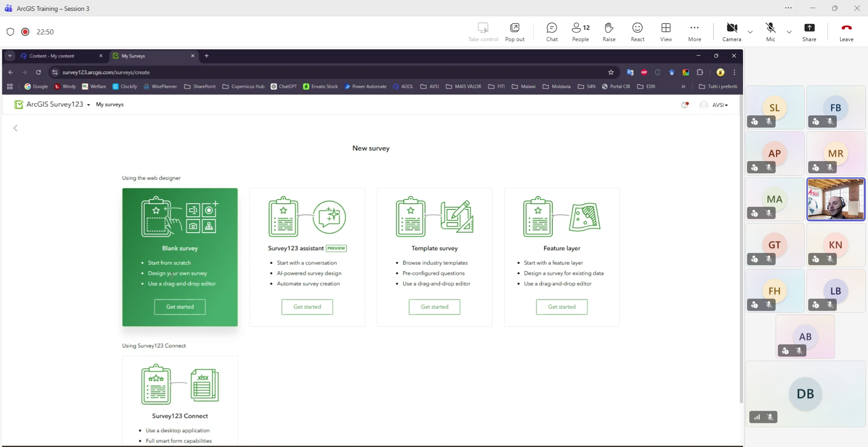
Task: Toggle the Camera on
Action: point(732,32)
